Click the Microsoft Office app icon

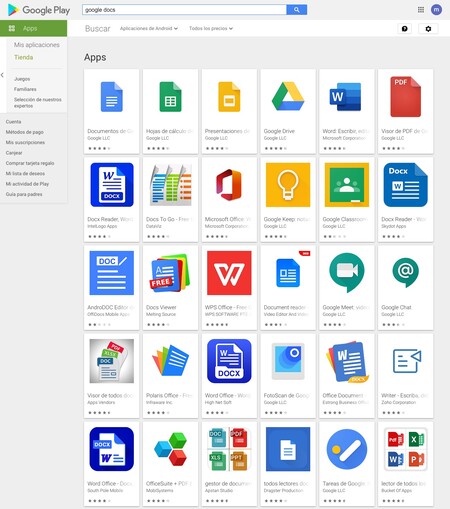click(x=229, y=185)
